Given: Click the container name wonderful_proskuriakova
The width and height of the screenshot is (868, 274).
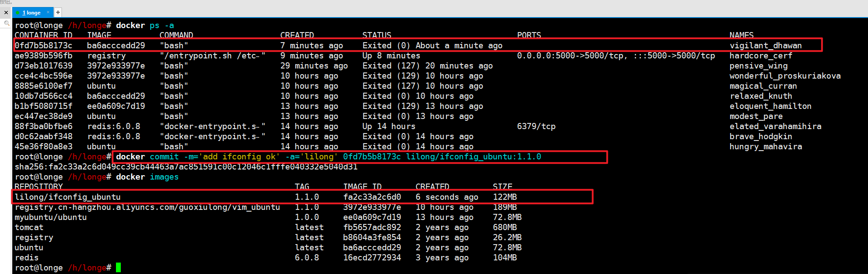Looking at the screenshot, I should 785,76.
